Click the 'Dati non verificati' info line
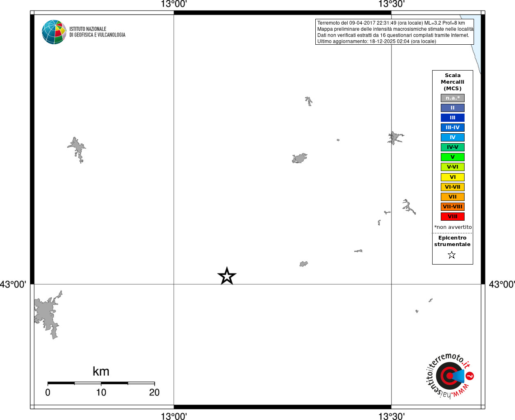515x420 pixels. click(393, 35)
